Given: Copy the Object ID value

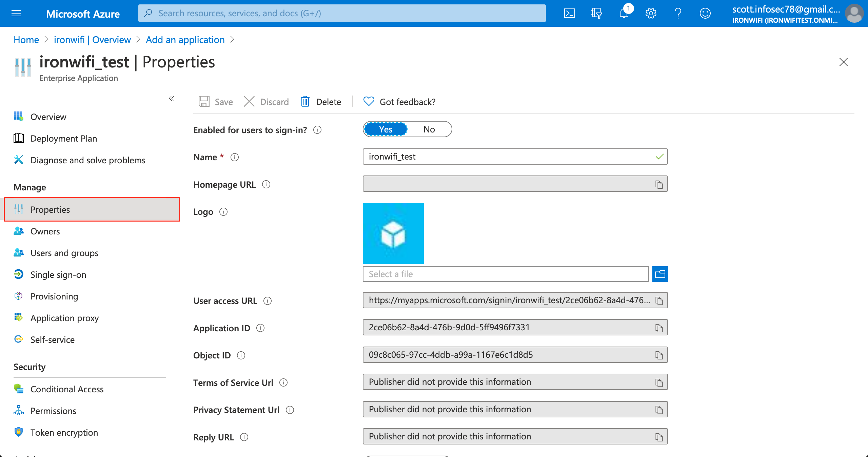Looking at the screenshot, I should (x=659, y=355).
